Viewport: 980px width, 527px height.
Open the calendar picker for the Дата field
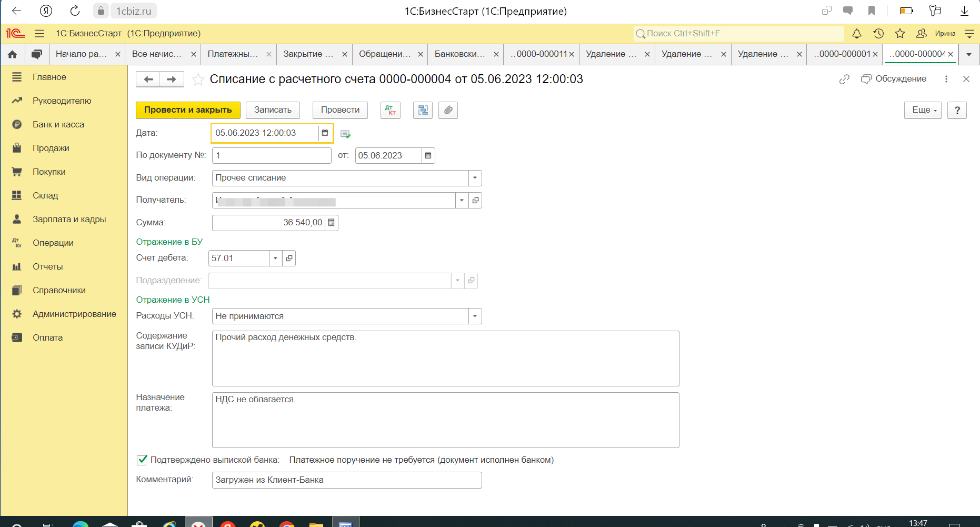point(325,133)
